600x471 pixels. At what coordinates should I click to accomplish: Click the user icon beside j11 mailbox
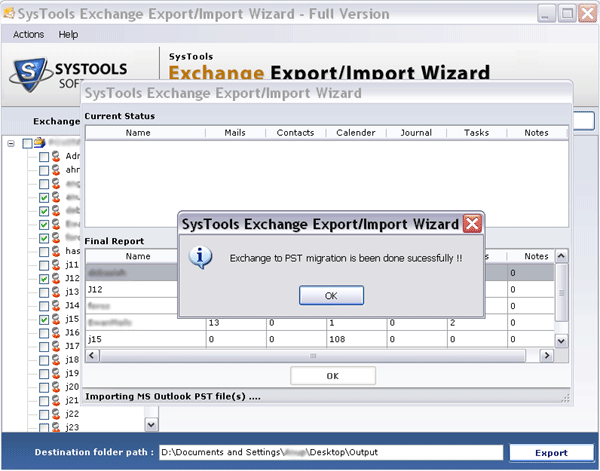[x=56, y=265]
